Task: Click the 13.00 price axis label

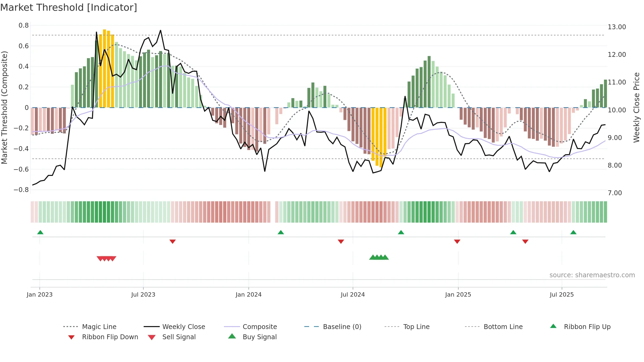Action: pyautogui.click(x=617, y=27)
